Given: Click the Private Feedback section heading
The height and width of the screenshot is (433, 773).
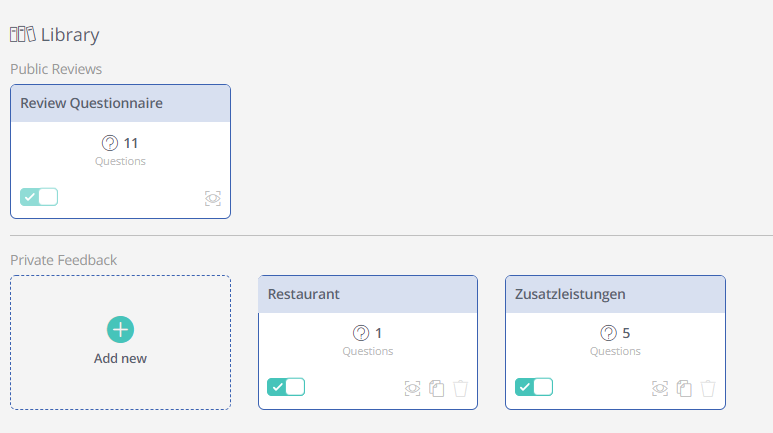Looking at the screenshot, I should coord(64,260).
